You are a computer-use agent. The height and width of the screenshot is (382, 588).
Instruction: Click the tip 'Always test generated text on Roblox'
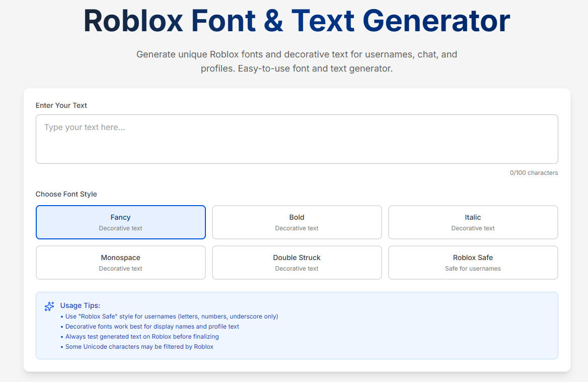139,337
